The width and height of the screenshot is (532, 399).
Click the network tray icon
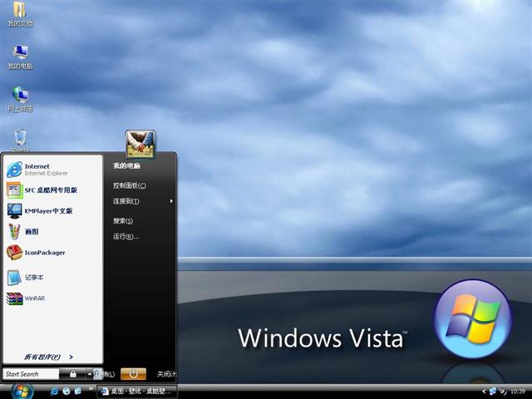coord(493,392)
